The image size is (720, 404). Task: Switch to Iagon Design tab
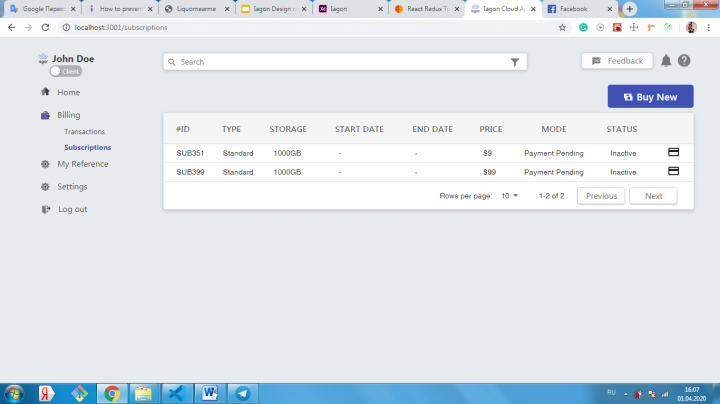coord(274,9)
